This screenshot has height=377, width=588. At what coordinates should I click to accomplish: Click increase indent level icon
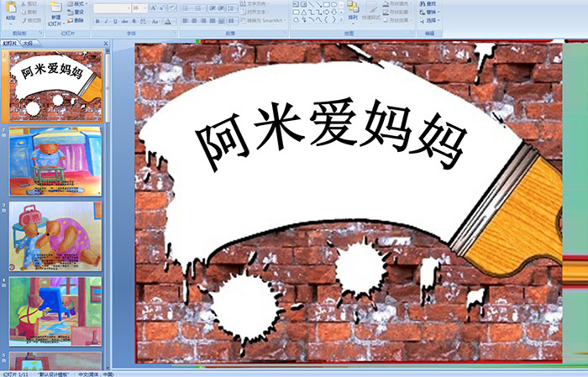click(x=222, y=8)
